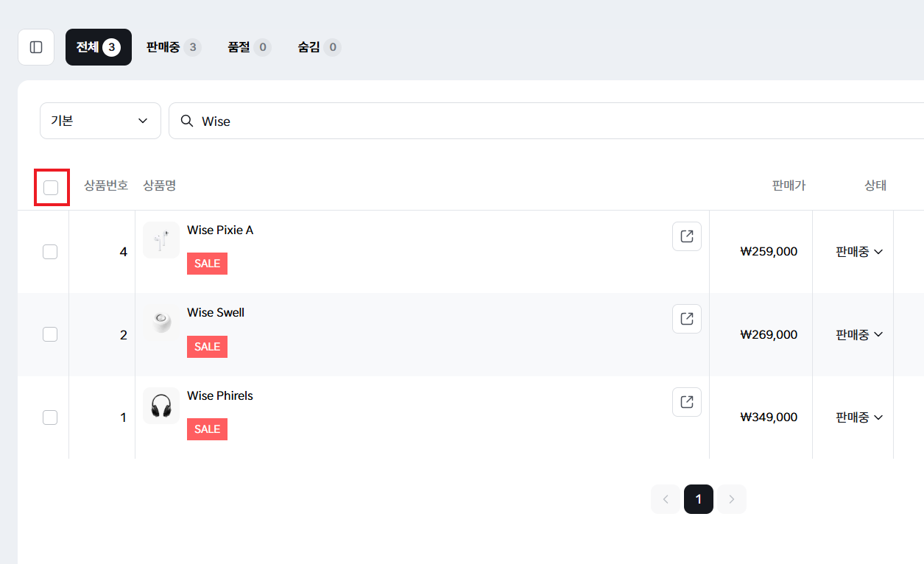Open 판매중 status dropdown for Wise Swell

(859, 334)
